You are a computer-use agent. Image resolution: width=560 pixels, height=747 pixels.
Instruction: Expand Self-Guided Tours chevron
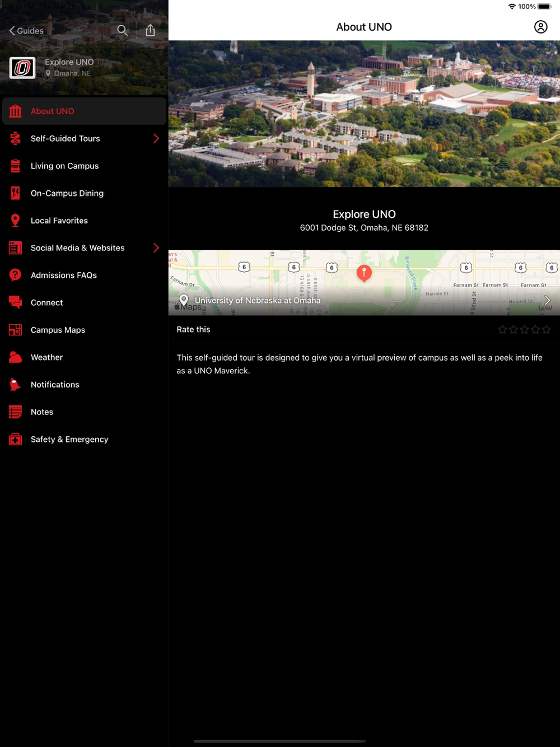[156, 138]
